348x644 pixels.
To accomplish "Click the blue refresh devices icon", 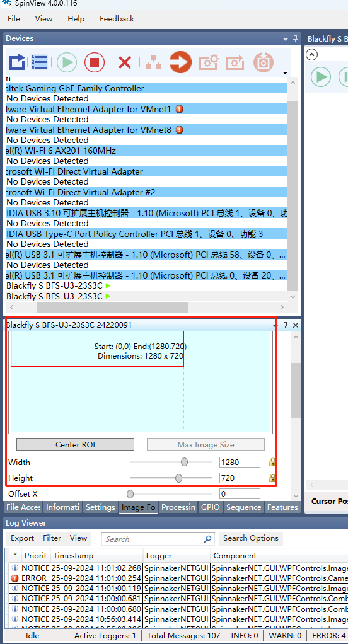I will 17,62.
